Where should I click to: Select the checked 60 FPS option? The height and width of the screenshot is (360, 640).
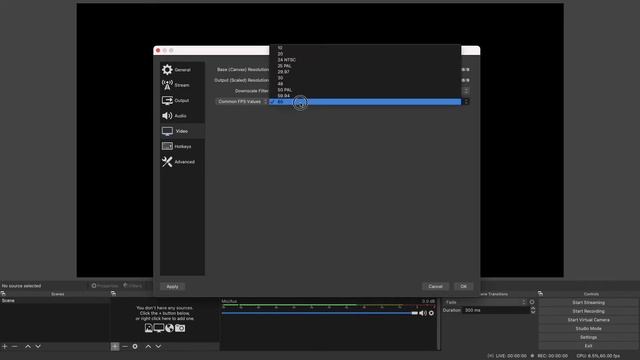point(365,102)
